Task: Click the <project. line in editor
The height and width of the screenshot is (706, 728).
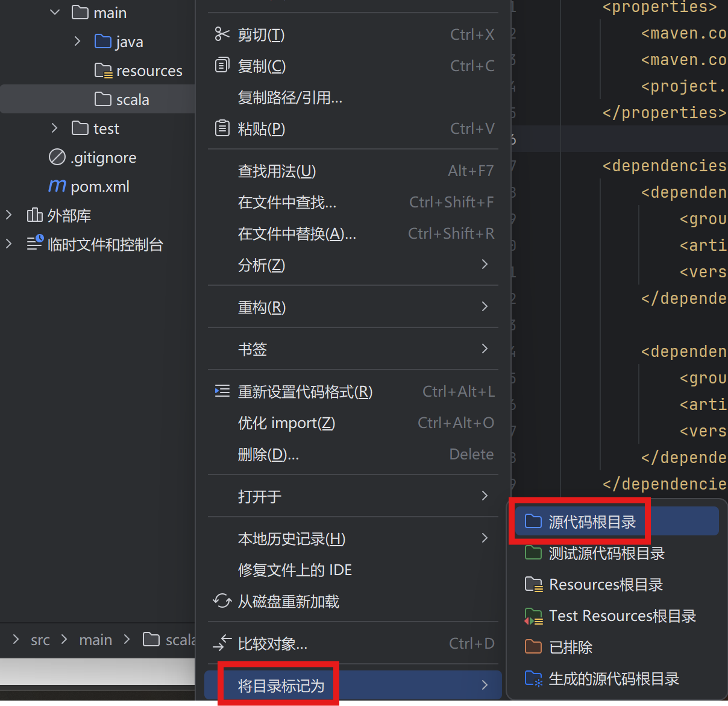Action: 684,86
